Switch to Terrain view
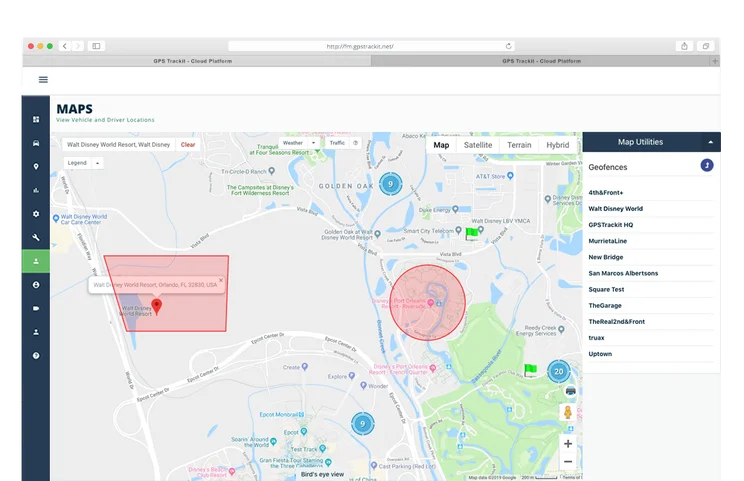744x481 pixels. click(519, 145)
